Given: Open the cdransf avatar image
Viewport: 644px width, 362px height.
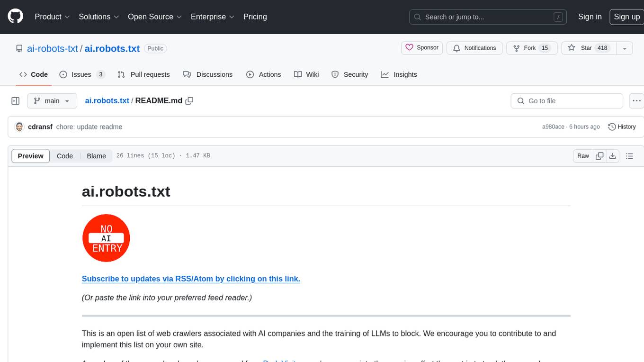Looking at the screenshot, I should [x=19, y=127].
